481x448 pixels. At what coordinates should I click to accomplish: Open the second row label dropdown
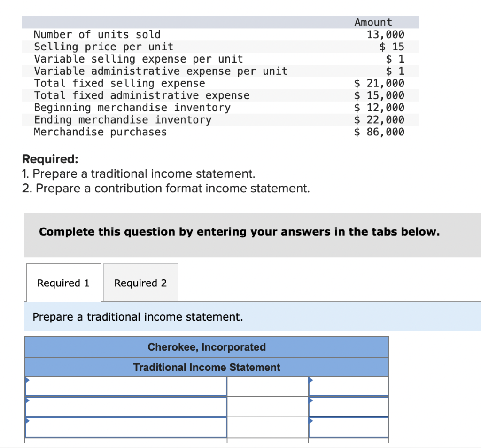pyautogui.click(x=28, y=401)
